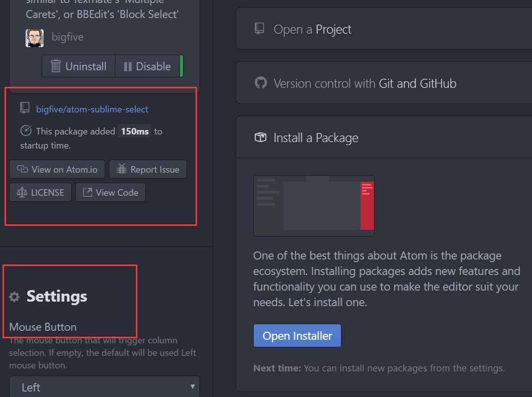
Task: Click the startup time dashboard icon
Action: [x=26, y=130]
